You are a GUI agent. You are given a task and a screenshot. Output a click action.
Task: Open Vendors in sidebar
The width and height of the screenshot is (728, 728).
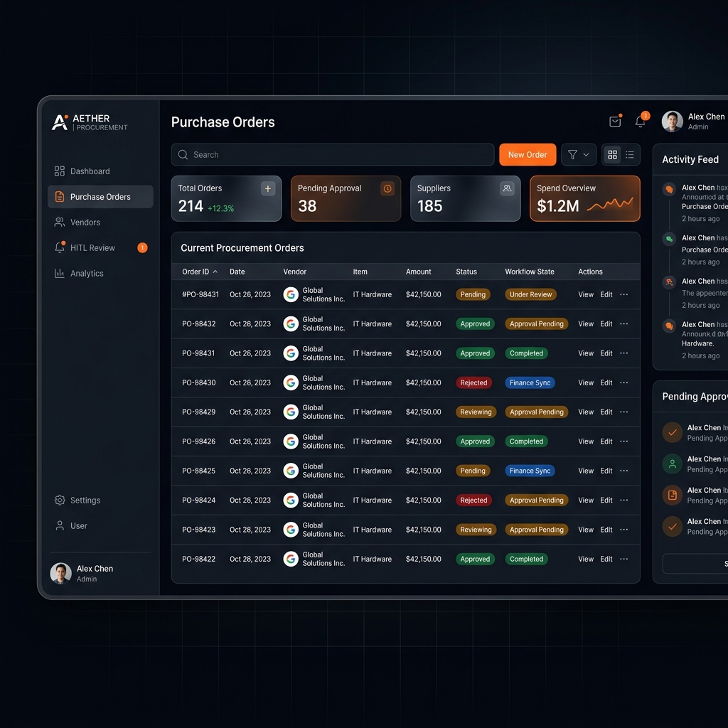pyautogui.click(x=100, y=223)
